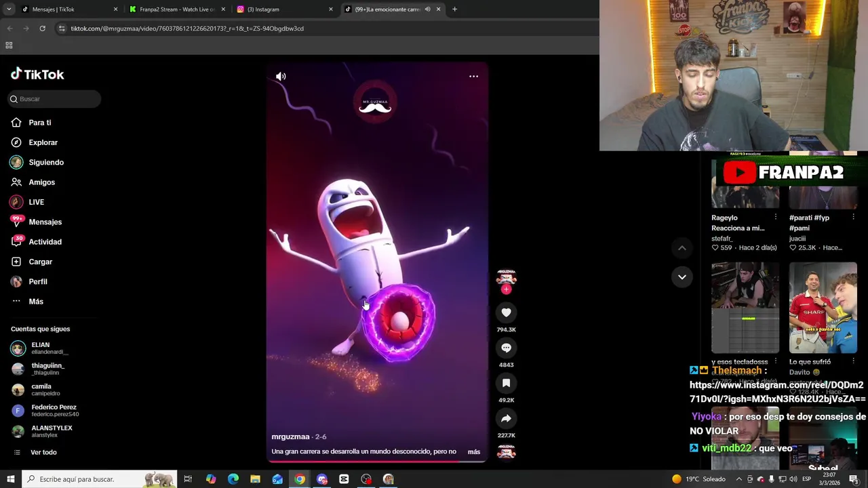Viewport: 868px width, 488px height.
Task: Open options for the #parati #fyp card
Action: (x=853, y=218)
